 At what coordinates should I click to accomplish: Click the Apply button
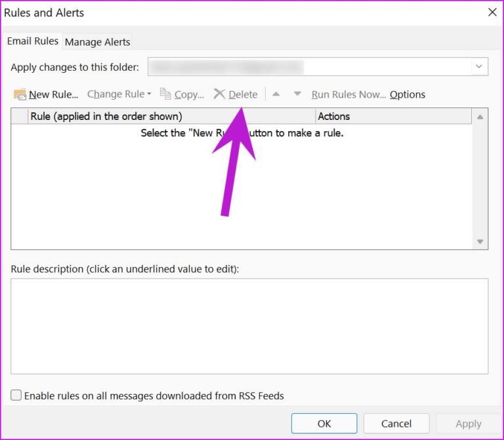click(x=468, y=424)
